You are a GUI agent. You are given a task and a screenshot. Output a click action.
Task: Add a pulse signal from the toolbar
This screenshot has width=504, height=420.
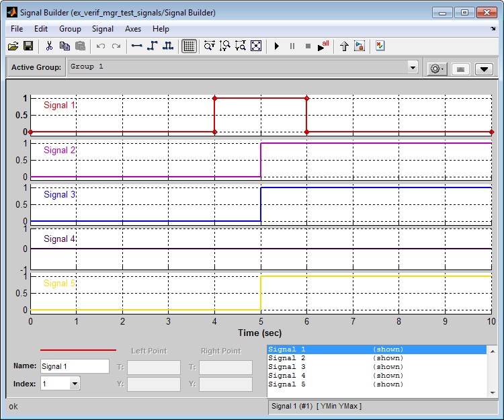(168, 46)
